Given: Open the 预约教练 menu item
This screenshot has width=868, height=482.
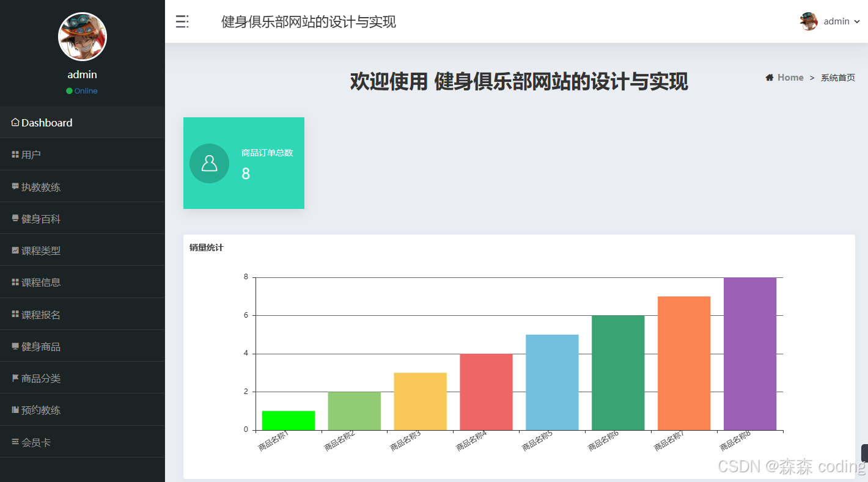Looking at the screenshot, I should 83,410.
